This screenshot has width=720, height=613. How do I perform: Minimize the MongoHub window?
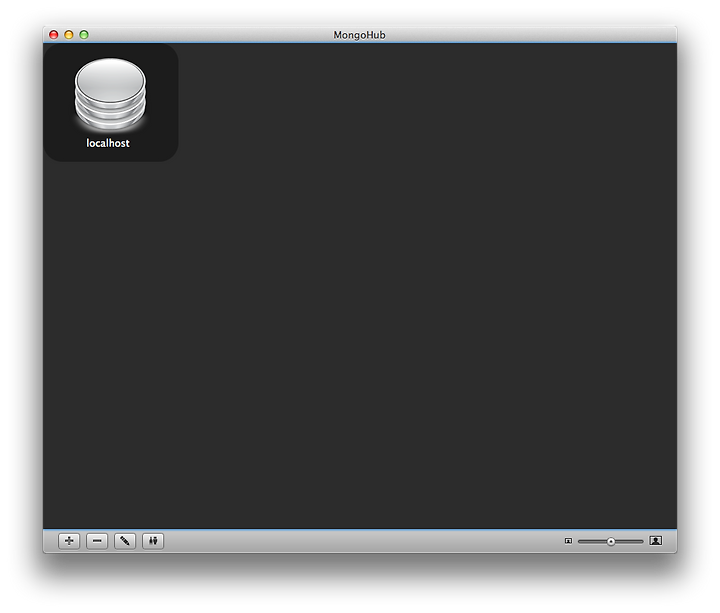pos(69,35)
